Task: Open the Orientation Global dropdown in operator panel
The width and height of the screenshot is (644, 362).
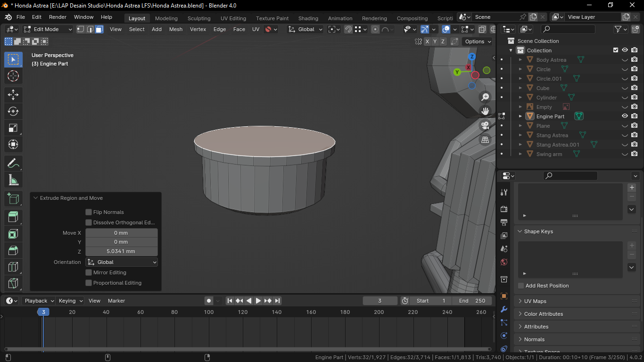Action: (122, 262)
